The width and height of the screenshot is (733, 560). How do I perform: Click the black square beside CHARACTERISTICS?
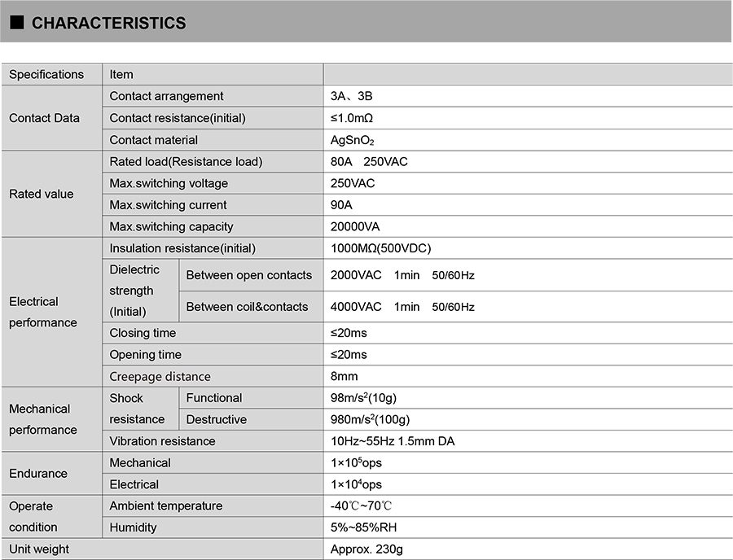(16, 24)
